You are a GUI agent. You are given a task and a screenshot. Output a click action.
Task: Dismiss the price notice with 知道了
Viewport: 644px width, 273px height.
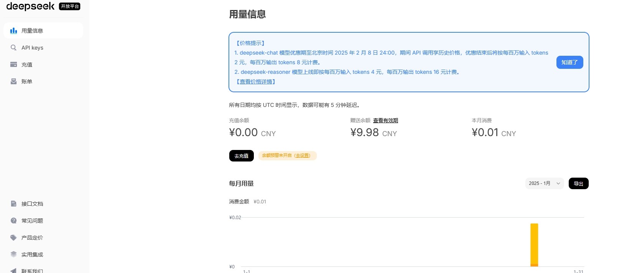tap(570, 62)
